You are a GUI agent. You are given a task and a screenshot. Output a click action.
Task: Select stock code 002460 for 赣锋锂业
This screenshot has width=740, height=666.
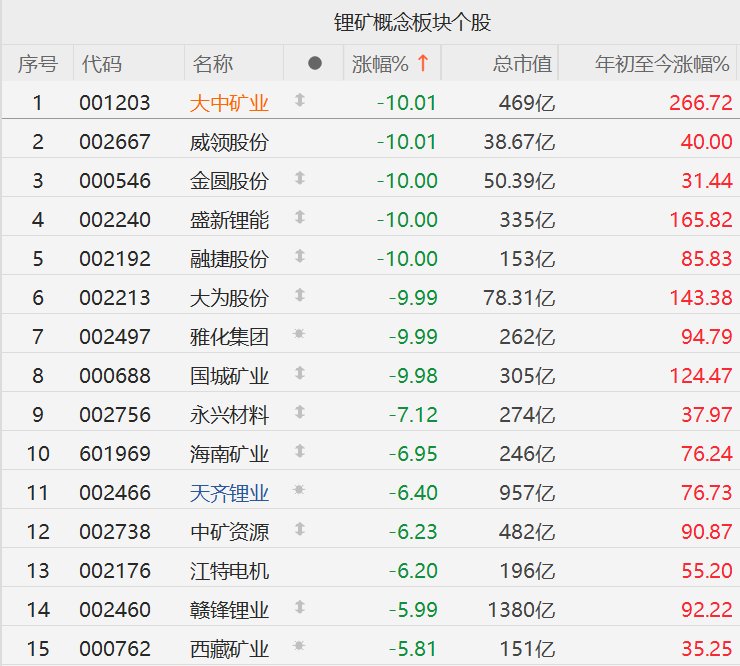(115, 610)
